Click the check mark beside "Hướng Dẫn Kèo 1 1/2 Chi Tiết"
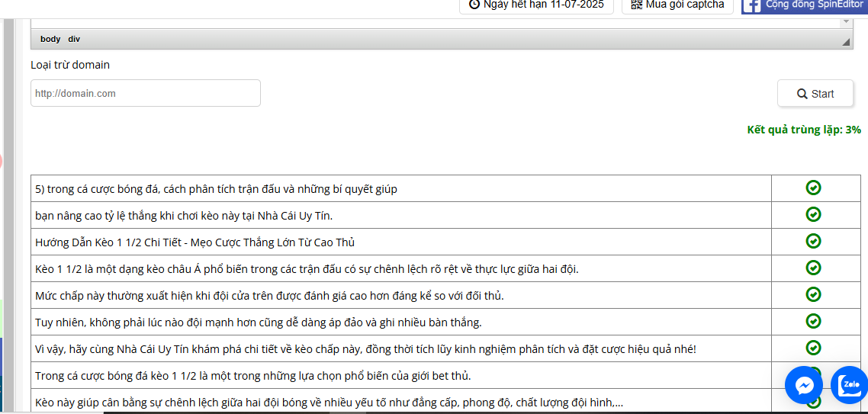The width and height of the screenshot is (868, 414). (x=813, y=242)
